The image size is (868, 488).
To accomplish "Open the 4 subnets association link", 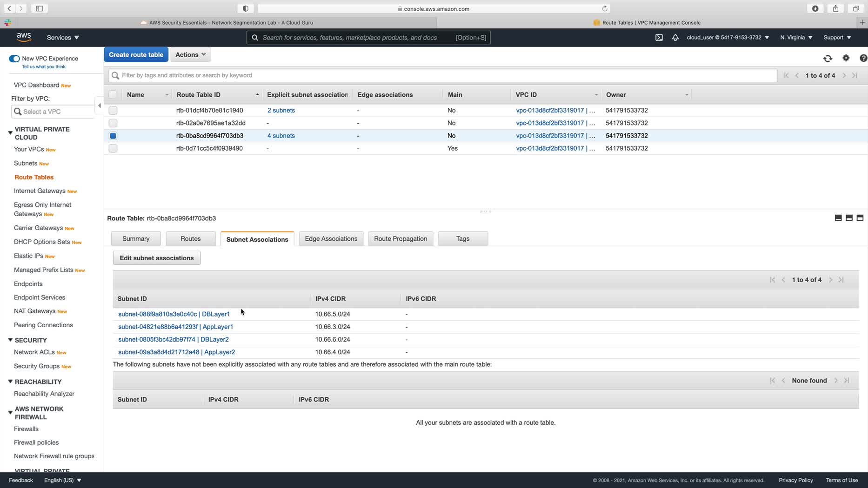I will (281, 136).
